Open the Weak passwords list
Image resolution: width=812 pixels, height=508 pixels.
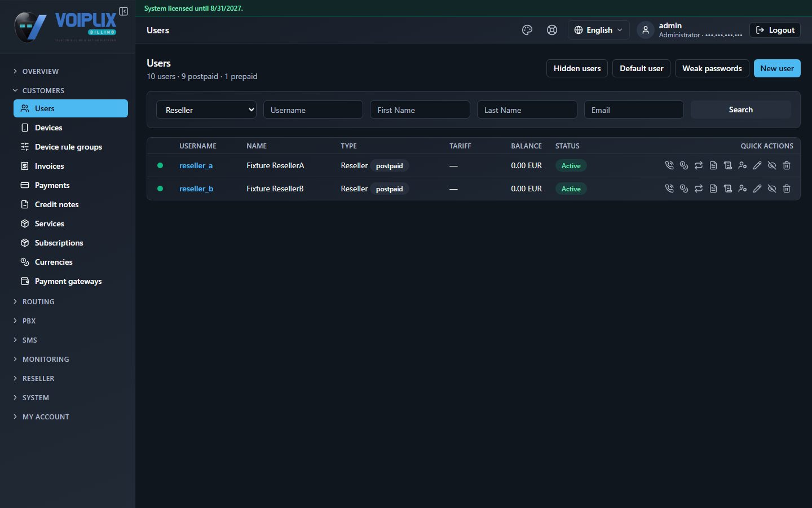tap(712, 68)
